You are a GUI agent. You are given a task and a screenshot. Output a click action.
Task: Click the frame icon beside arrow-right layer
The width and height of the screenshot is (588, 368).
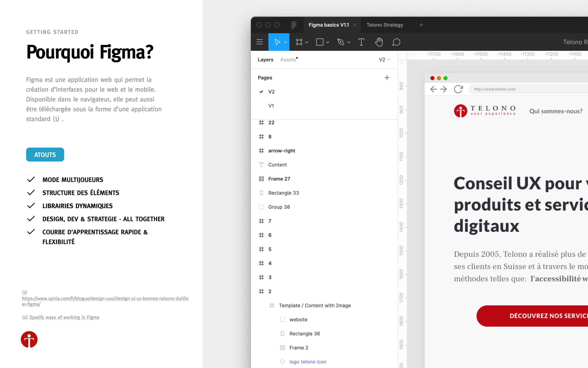click(x=261, y=151)
